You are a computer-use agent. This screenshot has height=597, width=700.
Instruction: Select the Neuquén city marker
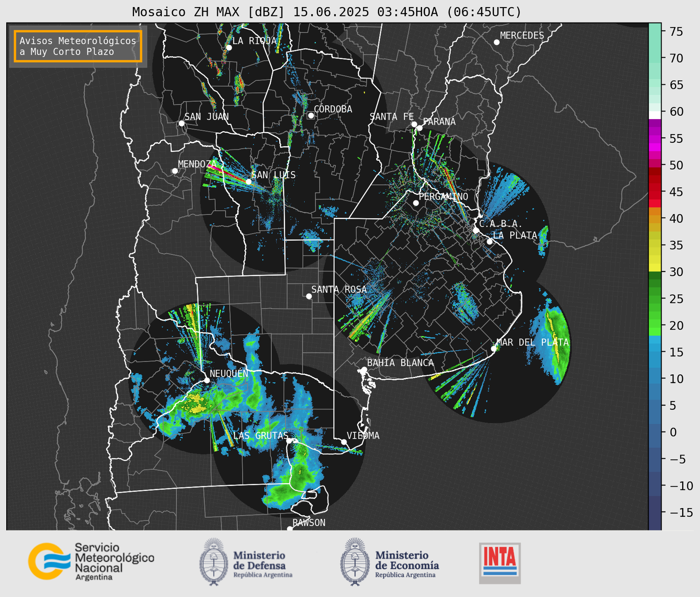pyautogui.click(x=207, y=380)
